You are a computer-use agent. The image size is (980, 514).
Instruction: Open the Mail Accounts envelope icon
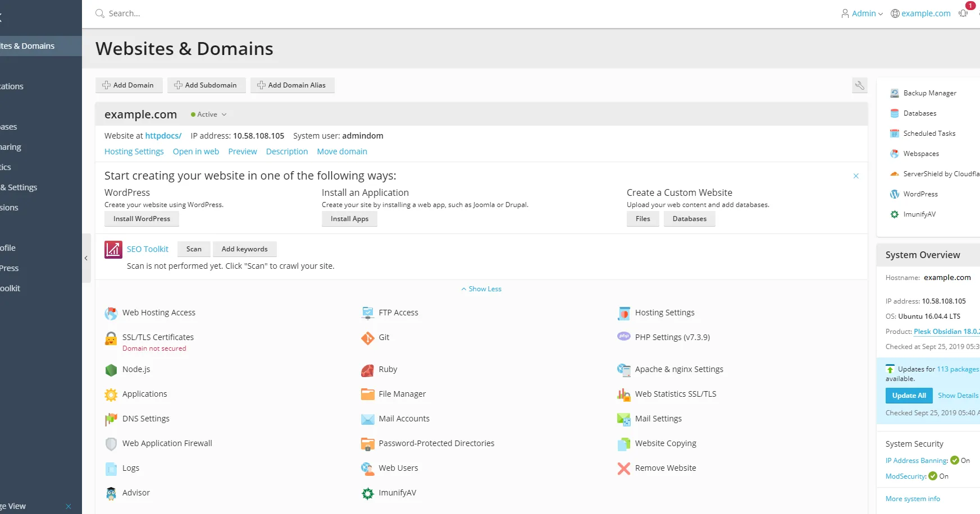click(x=367, y=419)
